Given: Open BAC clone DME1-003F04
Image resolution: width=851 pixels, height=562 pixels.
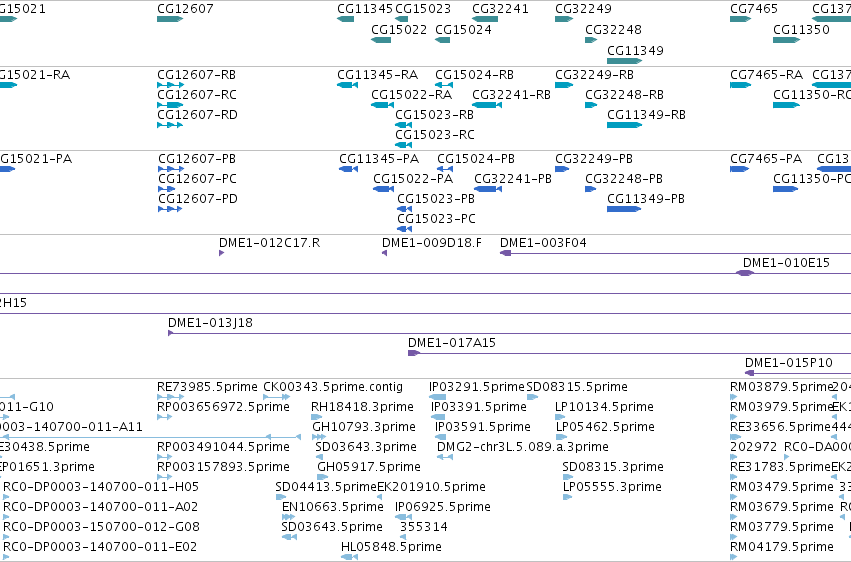Looking at the screenshot, I should coord(543,242).
